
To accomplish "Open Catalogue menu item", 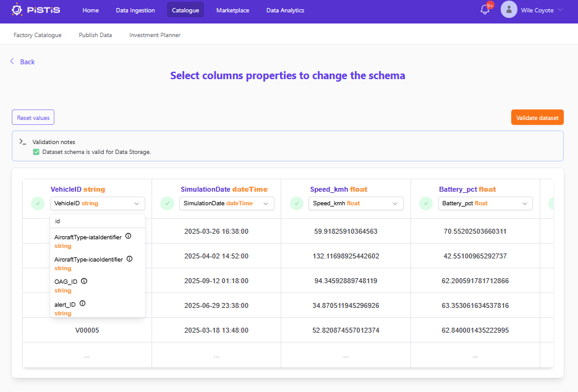I will 185,10.
